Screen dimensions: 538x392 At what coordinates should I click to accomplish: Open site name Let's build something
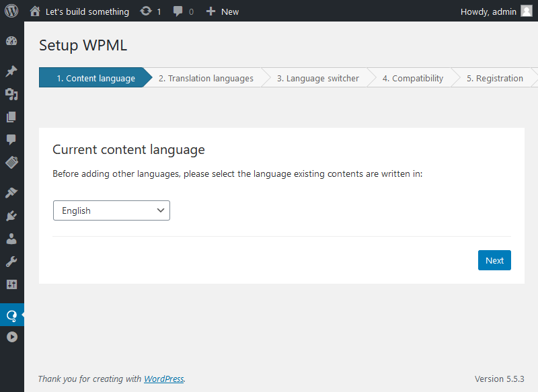[x=87, y=11]
